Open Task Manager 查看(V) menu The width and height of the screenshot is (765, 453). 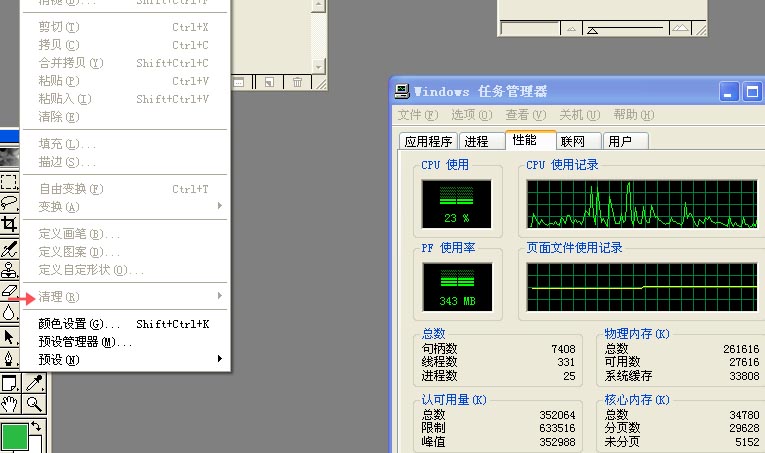[525, 115]
